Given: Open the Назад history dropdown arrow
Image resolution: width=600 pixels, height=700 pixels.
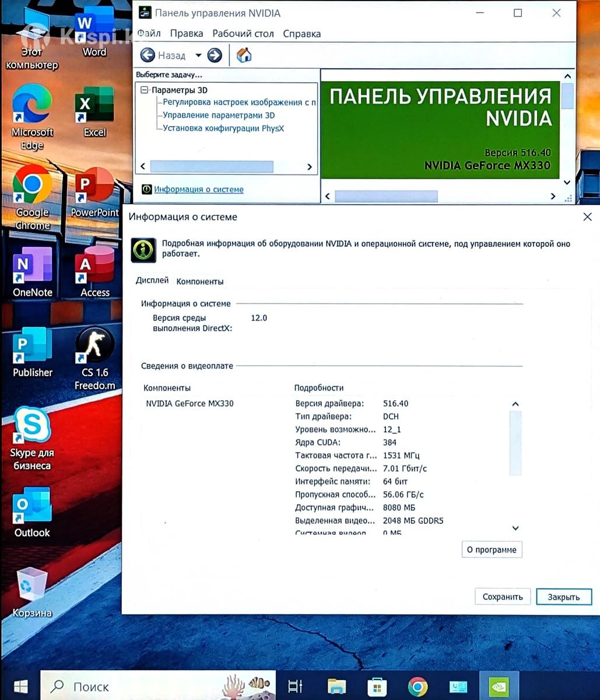Looking at the screenshot, I should coord(198,55).
